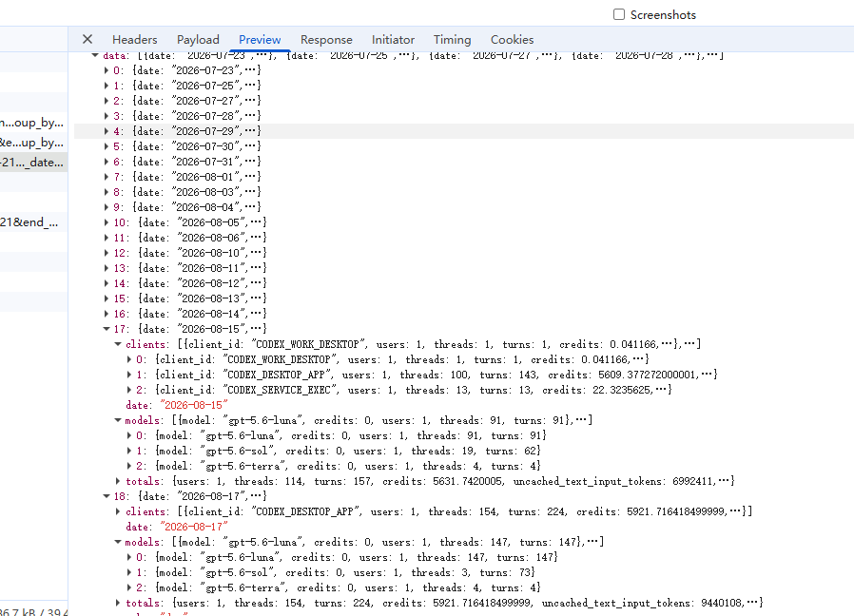This screenshot has height=616, width=854.
Task: Expand item 0 dated 2026-07-23
Action: pos(107,70)
